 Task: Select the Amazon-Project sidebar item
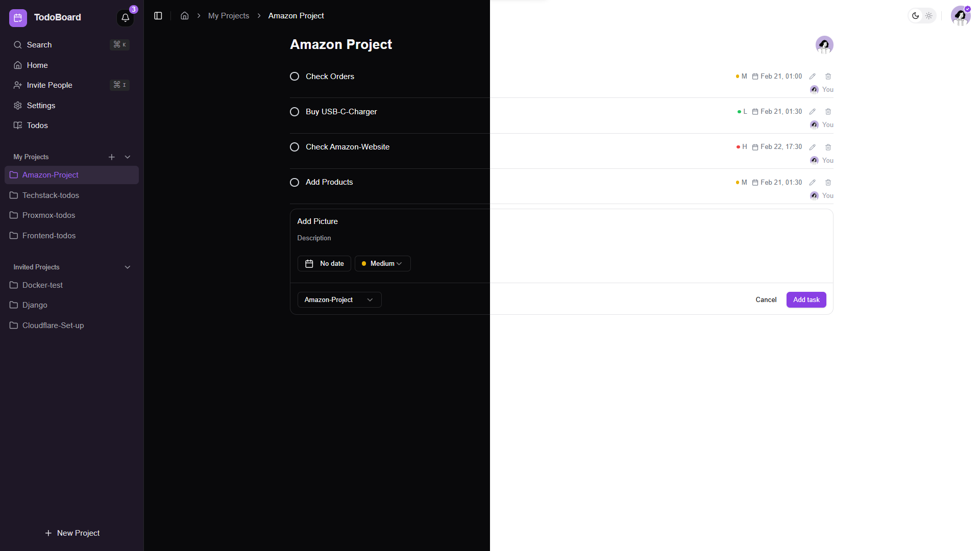click(71, 175)
